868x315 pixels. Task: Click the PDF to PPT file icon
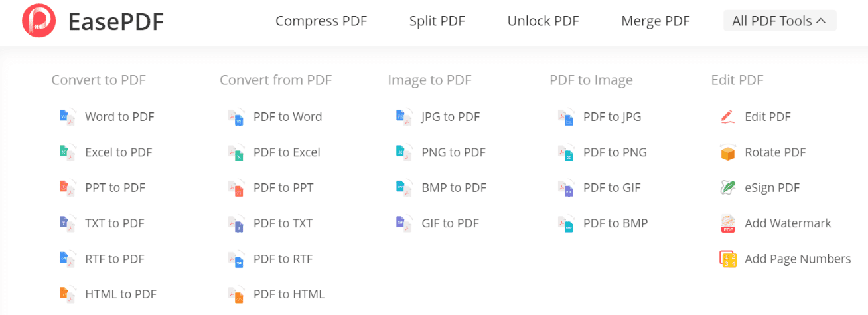pyautogui.click(x=236, y=188)
